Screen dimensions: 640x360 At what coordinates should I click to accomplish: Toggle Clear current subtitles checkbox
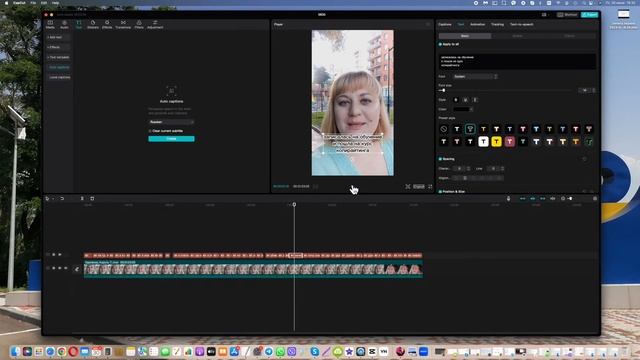[150, 131]
